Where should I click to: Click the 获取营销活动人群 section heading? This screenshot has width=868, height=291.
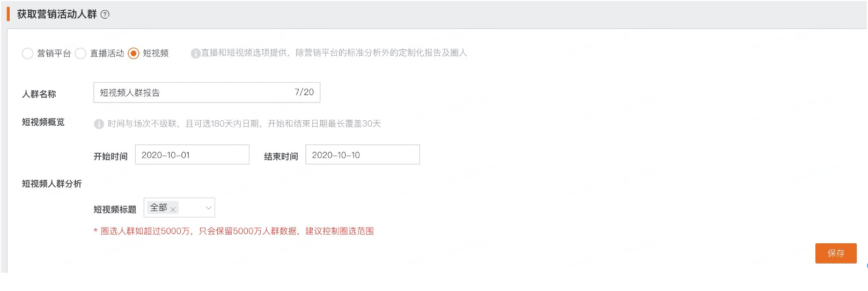coord(57,14)
